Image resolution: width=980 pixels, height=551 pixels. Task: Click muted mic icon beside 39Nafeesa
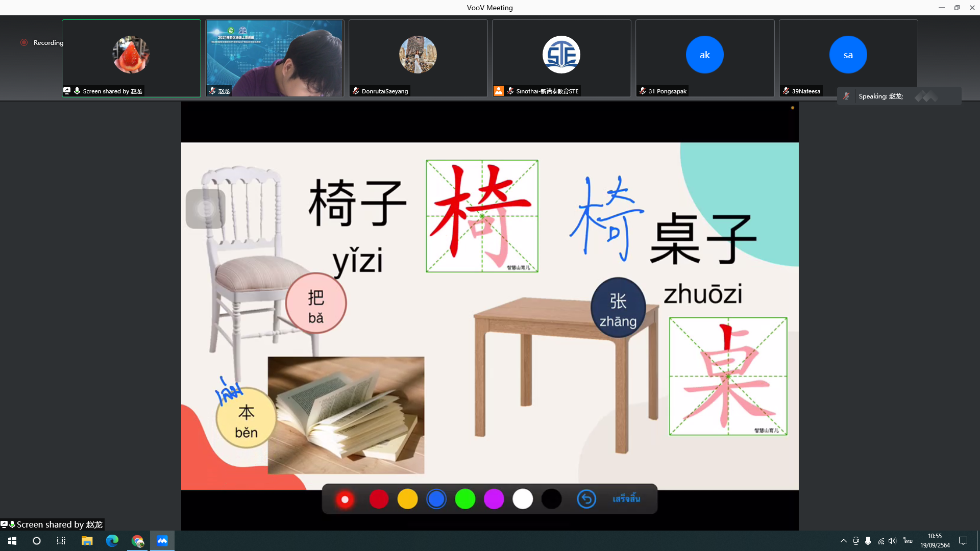[x=786, y=91]
